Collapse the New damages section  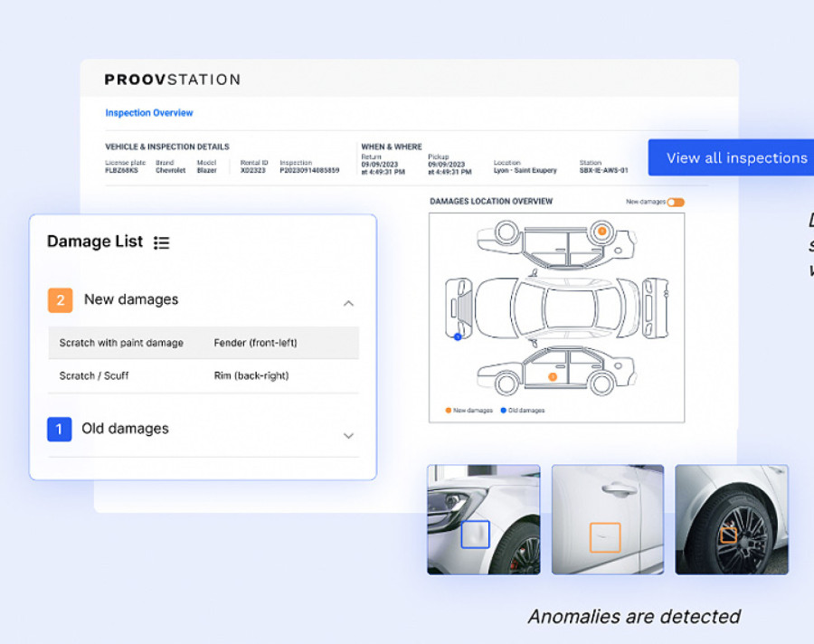pyautogui.click(x=348, y=303)
